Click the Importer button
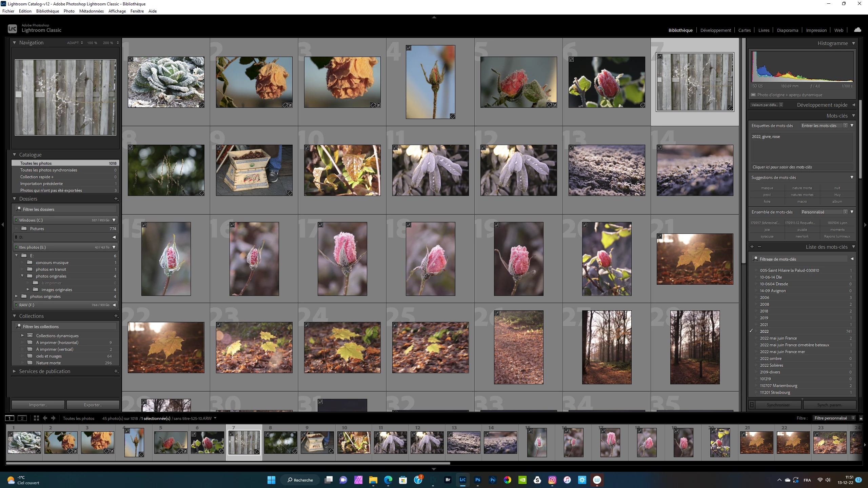Image resolution: width=868 pixels, height=488 pixels. (38, 405)
